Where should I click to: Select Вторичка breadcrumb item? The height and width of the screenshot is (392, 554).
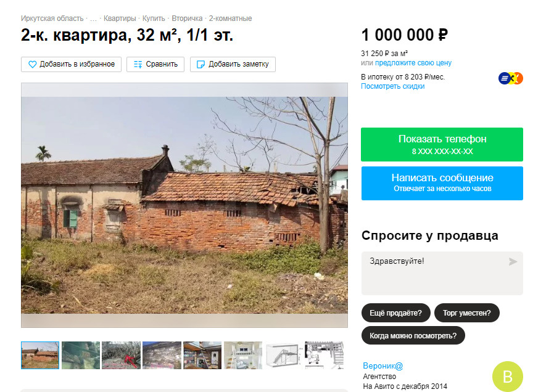(187, 18)
